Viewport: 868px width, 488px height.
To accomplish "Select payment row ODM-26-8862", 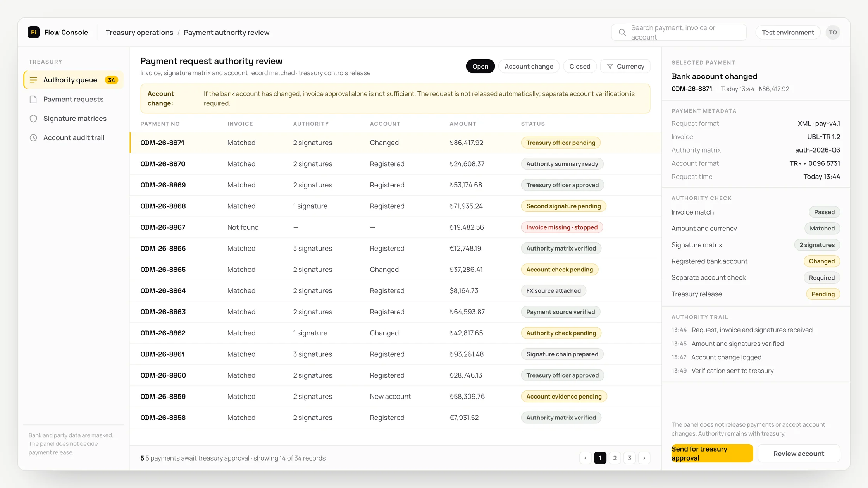I will pos(395,333).
